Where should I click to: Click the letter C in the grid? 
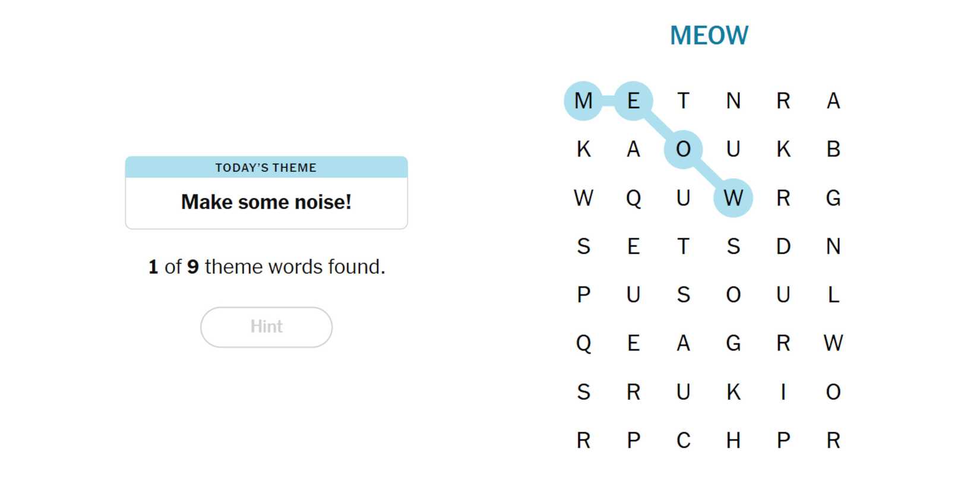683,441
